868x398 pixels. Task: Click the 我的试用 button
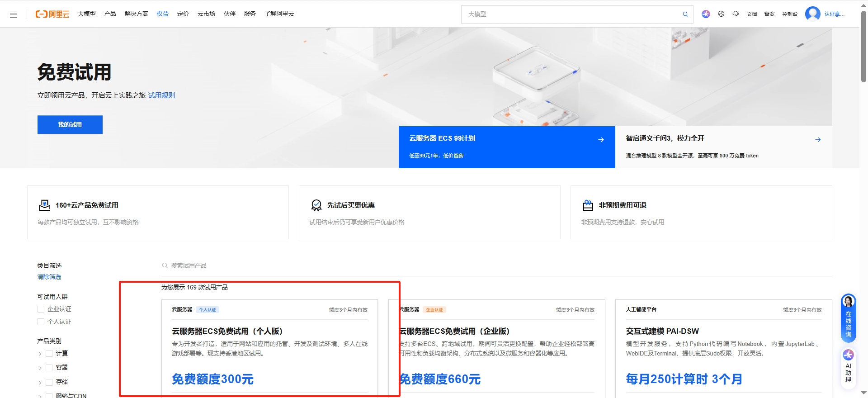[x=70, y=125]
